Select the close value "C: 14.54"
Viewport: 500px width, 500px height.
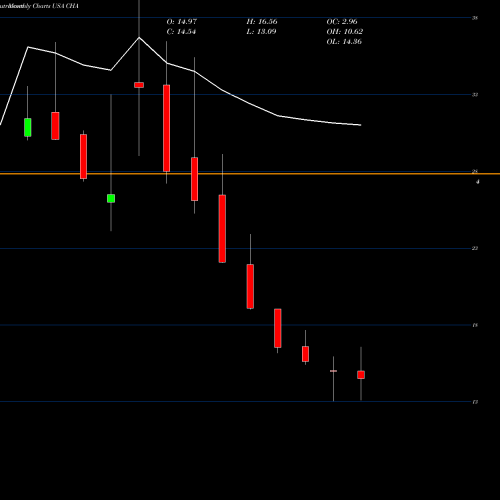181,32
